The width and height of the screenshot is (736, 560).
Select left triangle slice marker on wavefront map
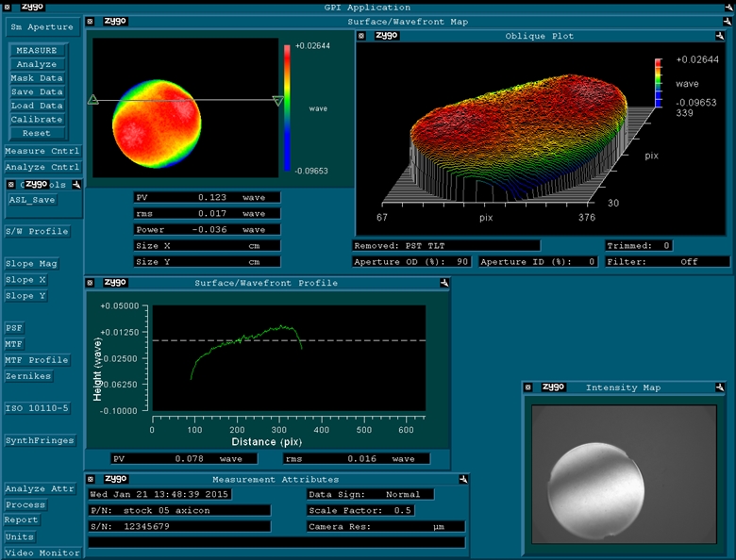tap(92, 99)
